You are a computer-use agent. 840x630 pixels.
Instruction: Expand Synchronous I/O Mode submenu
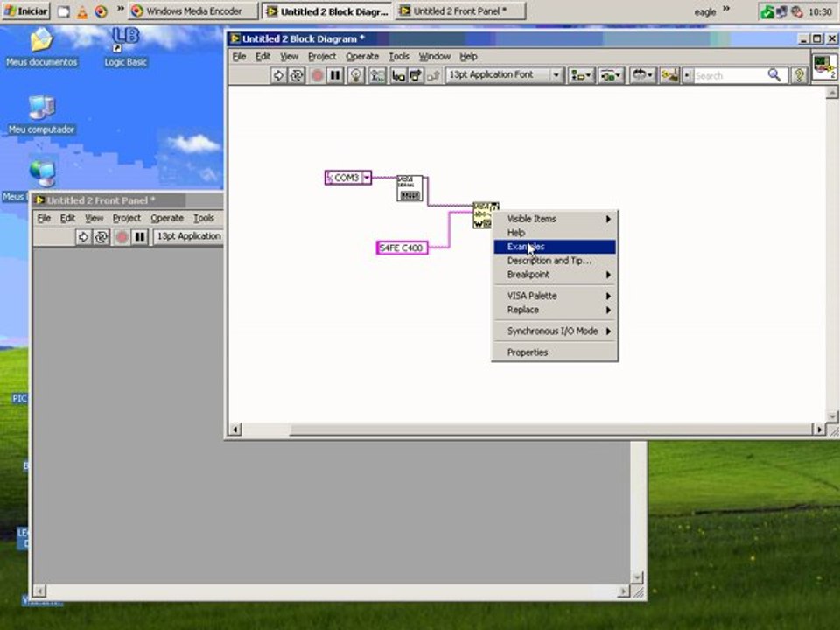pyautogui.click(x=555, y=331)
